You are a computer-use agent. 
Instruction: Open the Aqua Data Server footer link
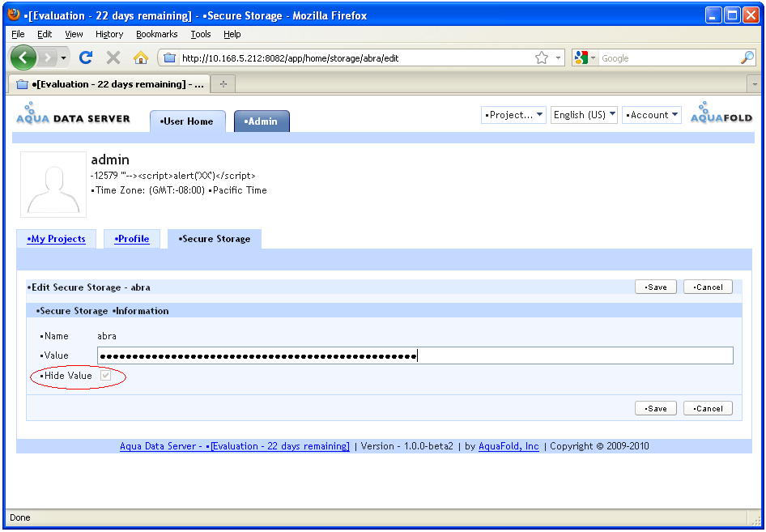click(235, 446)
